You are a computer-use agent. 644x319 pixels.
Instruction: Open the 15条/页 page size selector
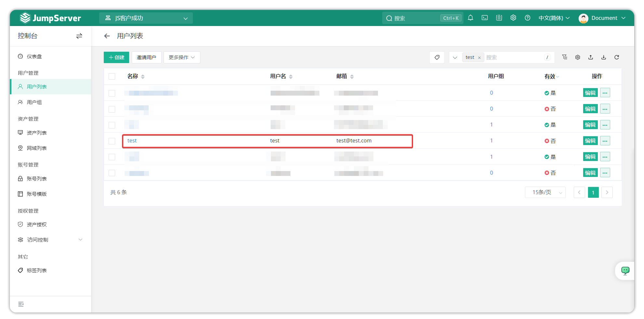click(545, 192)
